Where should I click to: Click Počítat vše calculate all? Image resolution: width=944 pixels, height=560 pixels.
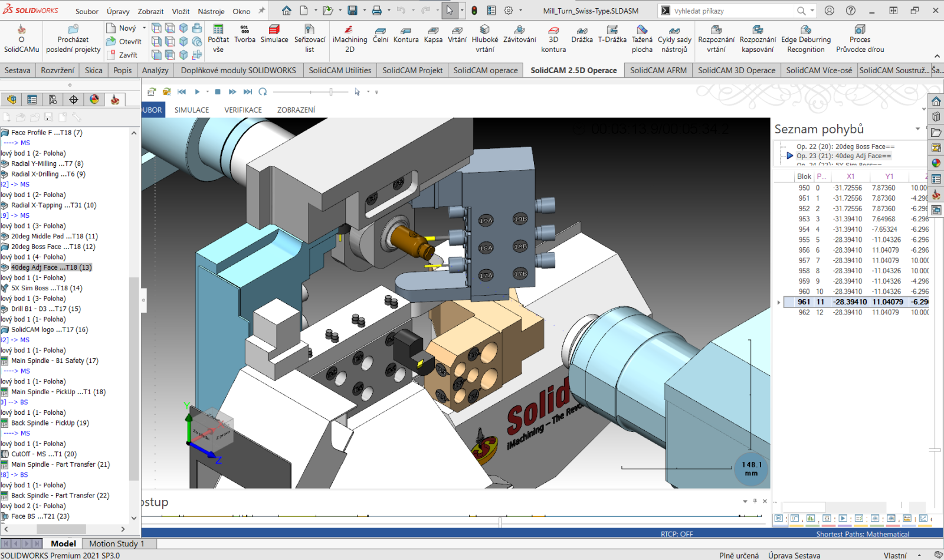(x=218, y=39)
